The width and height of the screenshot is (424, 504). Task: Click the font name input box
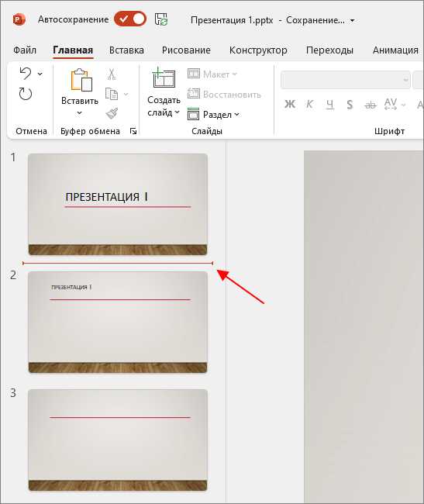pyautogui.click(x=345, y=79)
